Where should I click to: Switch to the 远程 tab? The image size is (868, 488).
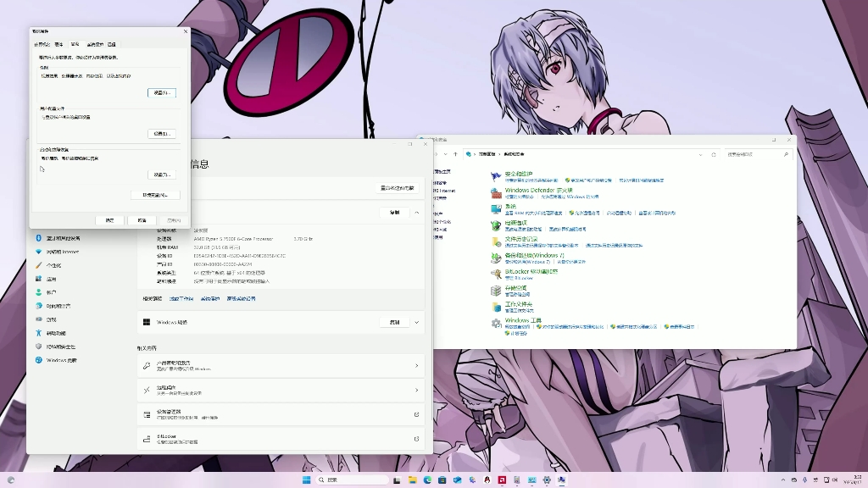coord(111,44)
